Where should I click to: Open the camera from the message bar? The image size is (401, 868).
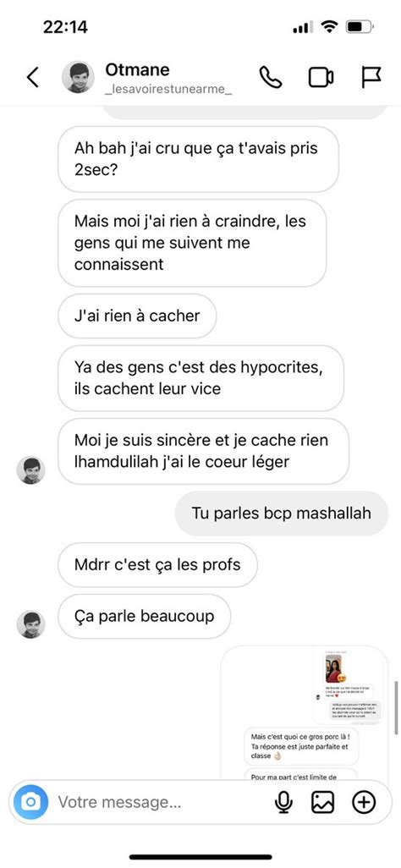pyautogui.click(x=31, y=801)
